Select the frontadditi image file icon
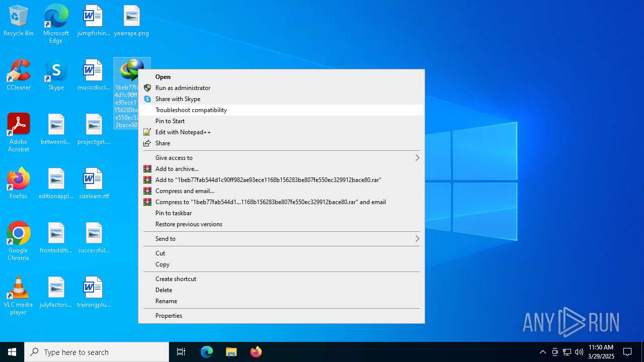The image size is (644, 362). point(56,238)
